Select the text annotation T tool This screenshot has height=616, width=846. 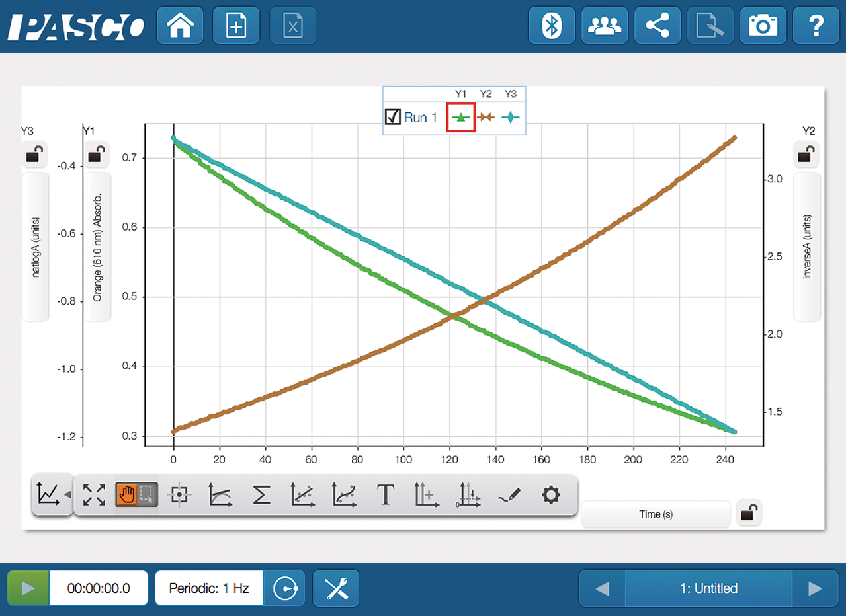(385, 494)
